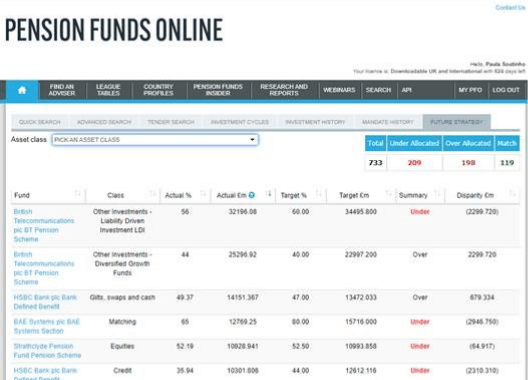Open Pension Funds Insider menu
This screenshot has height=380, width=528.
click(x=218, y=90)
